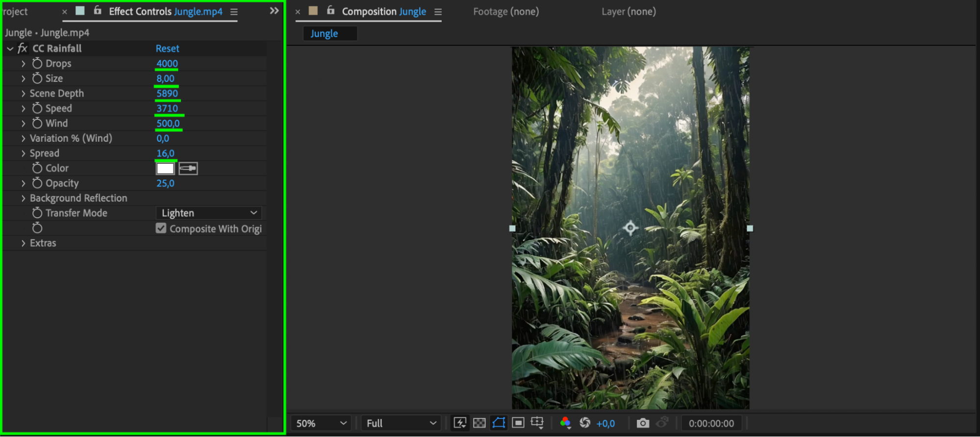Pick rain color with the eyedropper
The width and height of the screenshot is (980, 437).
point(188,169)
